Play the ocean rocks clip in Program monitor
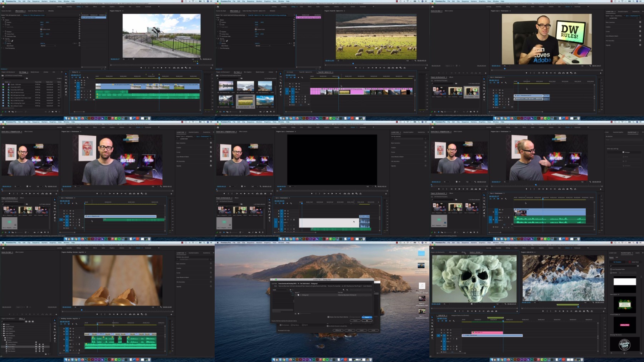 [x=563, y=311]
